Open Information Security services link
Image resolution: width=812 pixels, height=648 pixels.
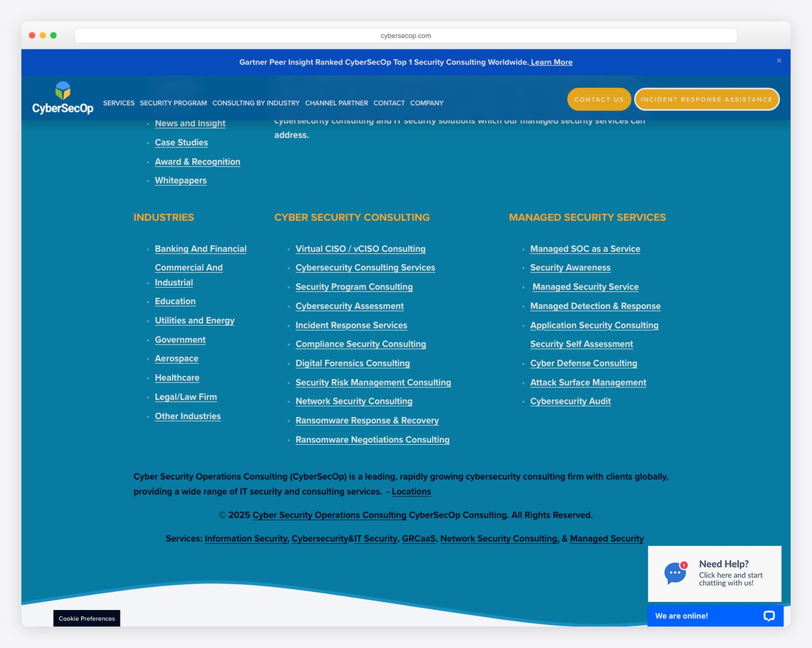pyautogui.click(x=247, y=539)
